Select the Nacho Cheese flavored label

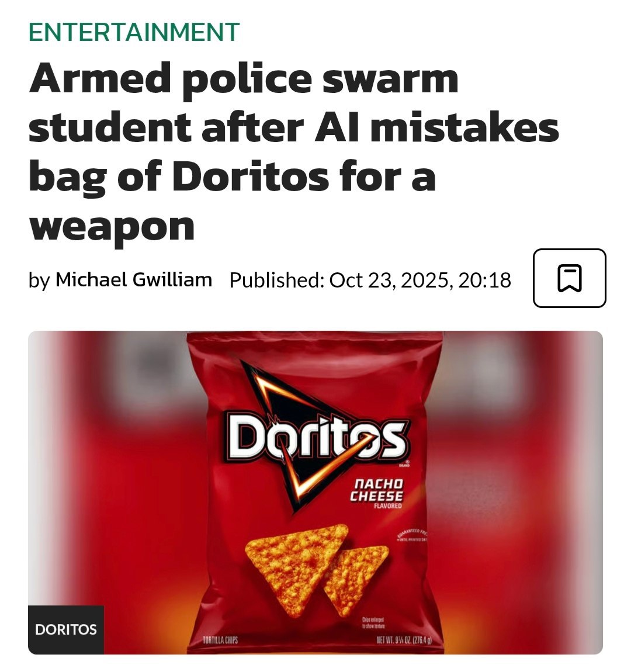[x=376, y=494]
